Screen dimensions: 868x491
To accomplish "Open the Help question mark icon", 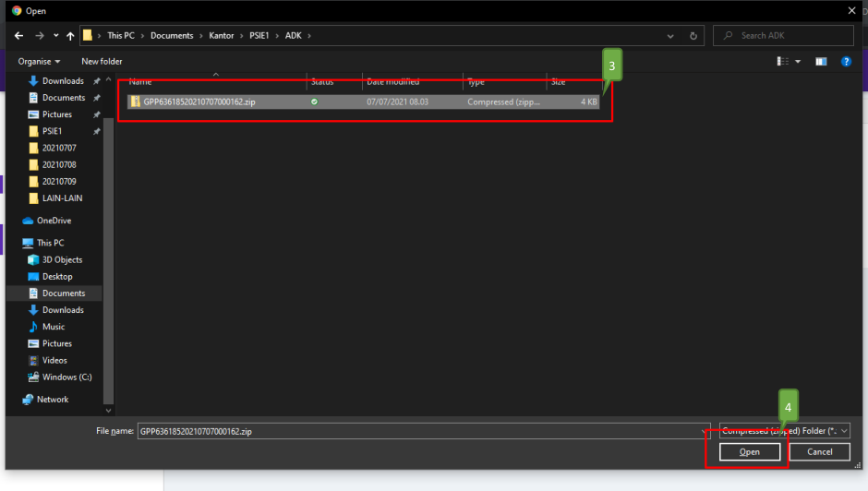I will coord(845,62).
